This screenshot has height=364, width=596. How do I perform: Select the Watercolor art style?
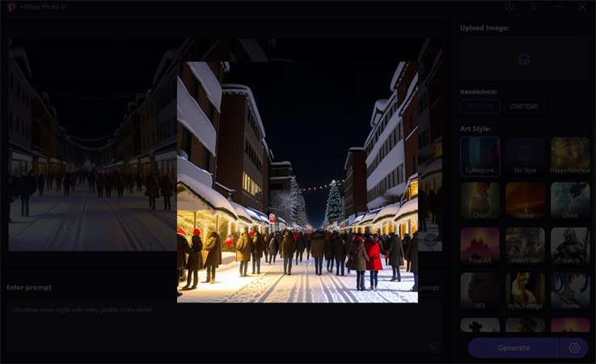(525, 247)
